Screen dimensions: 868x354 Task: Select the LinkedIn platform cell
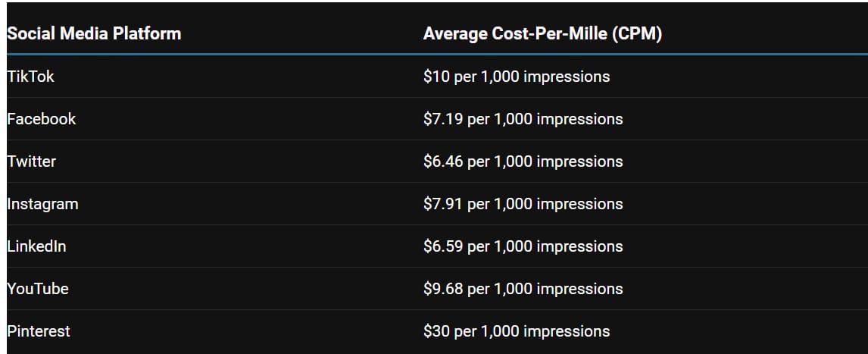pyautogui.click(x=36, y=246)
